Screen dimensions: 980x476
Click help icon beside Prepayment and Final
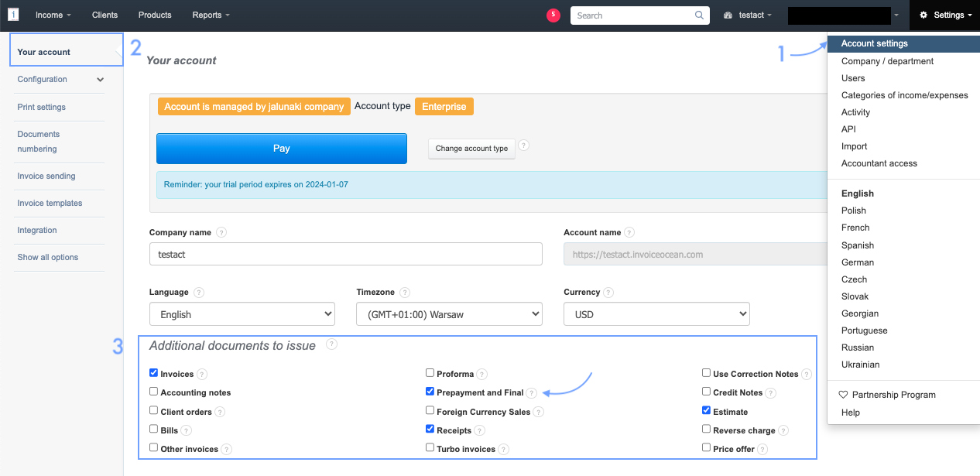click(x=532, y=393)
